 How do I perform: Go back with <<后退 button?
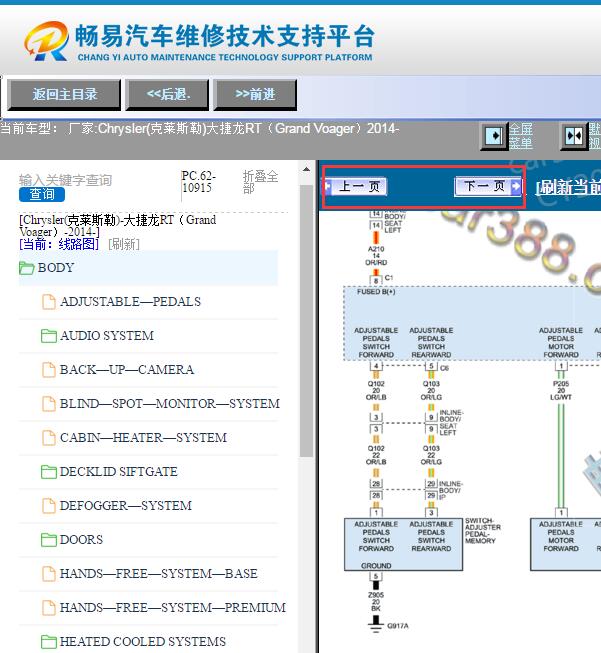coord(167,95)
